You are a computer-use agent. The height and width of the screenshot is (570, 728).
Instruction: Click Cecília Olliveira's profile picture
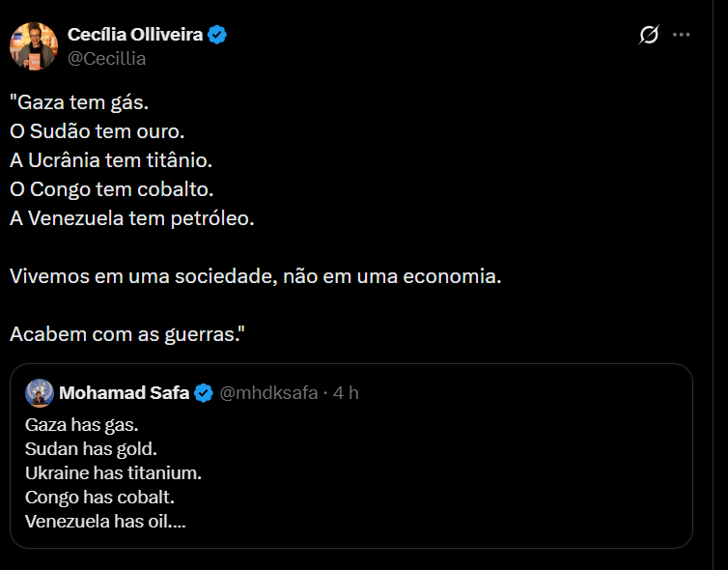point(34,45)
